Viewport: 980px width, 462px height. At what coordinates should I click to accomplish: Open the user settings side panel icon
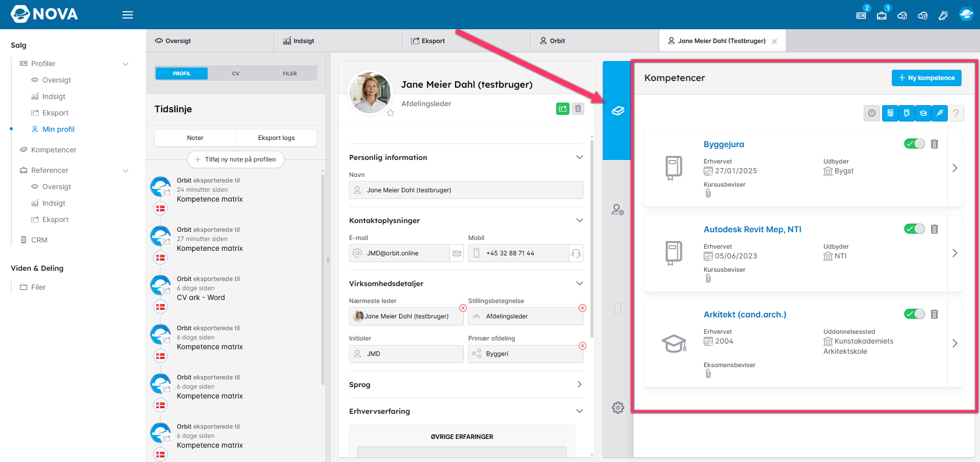tap(618, 210)
